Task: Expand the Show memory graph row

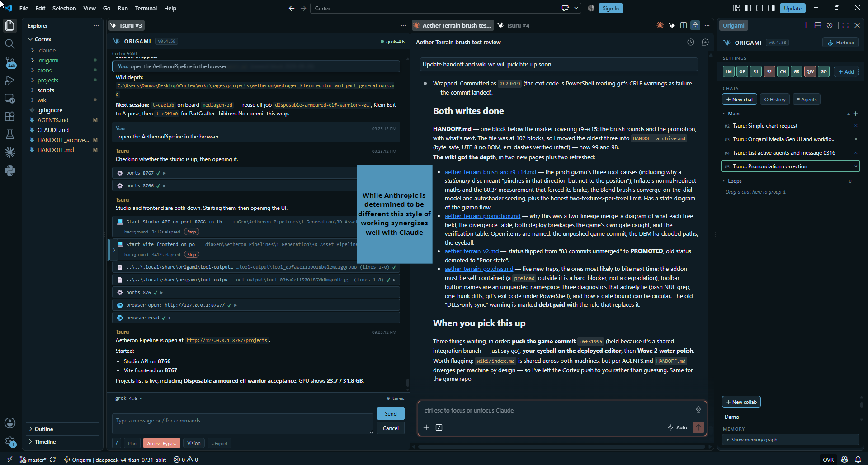Action: pos(790,440)
